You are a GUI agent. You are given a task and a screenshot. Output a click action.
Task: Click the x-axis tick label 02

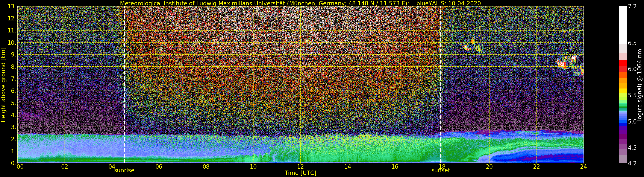pyautogui.click(x=65, y=167)
